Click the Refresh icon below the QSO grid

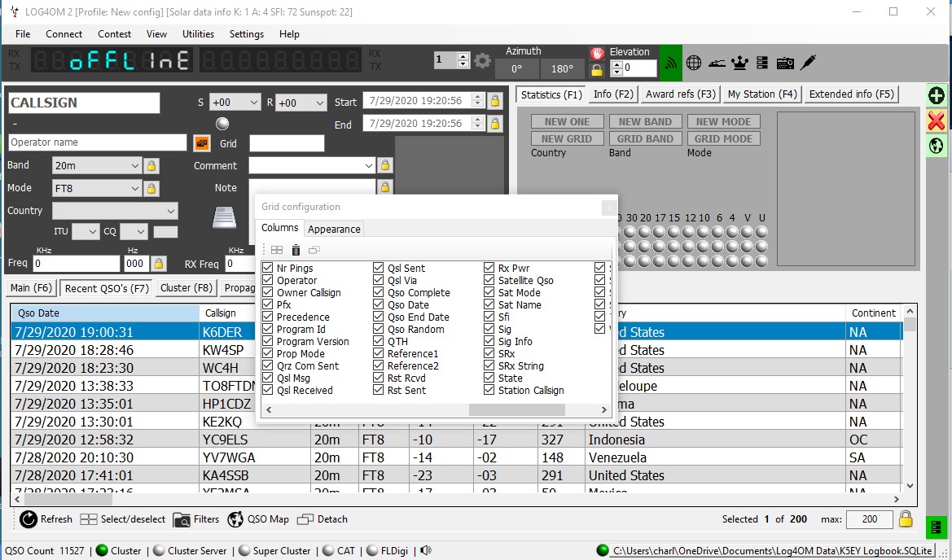(29, 519)
